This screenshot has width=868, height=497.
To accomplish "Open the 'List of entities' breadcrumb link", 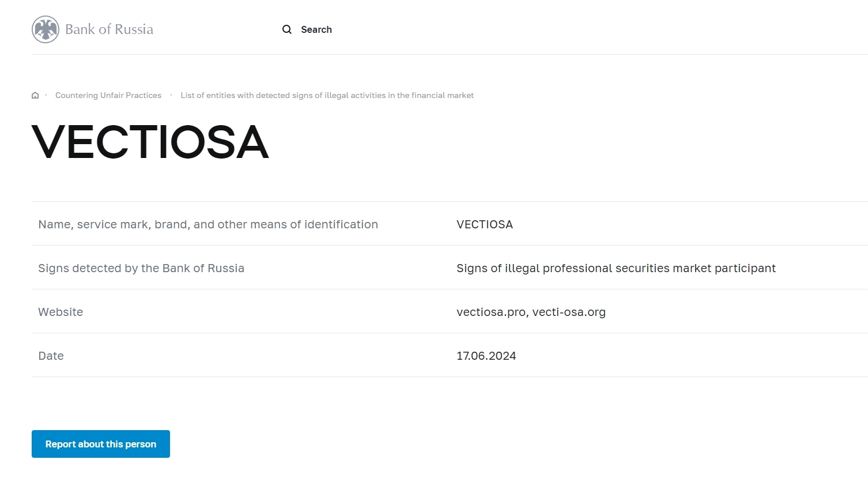I will pyautogui.click(x=327, y=96).
